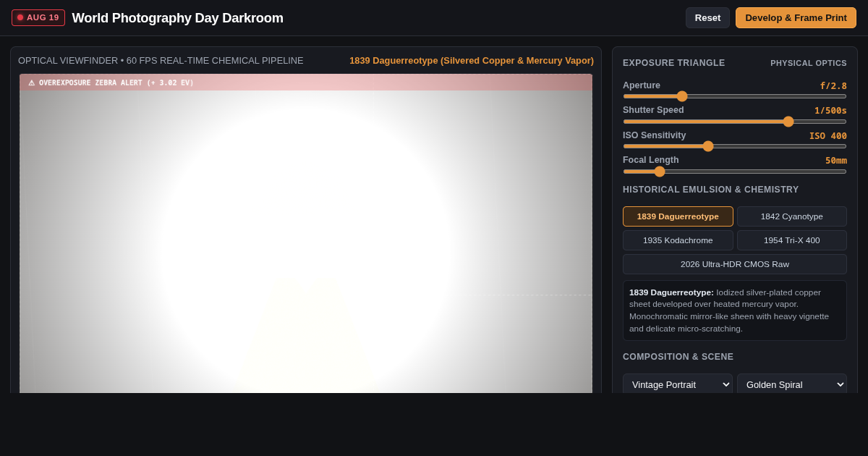Select 2026 Ultra-HDR CMOS Raw
868x456 pixels.
[735, 264]
